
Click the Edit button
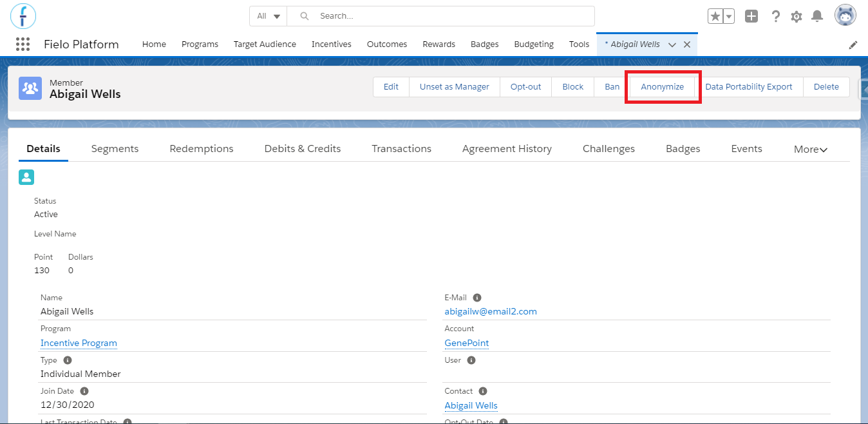[391, 87]
